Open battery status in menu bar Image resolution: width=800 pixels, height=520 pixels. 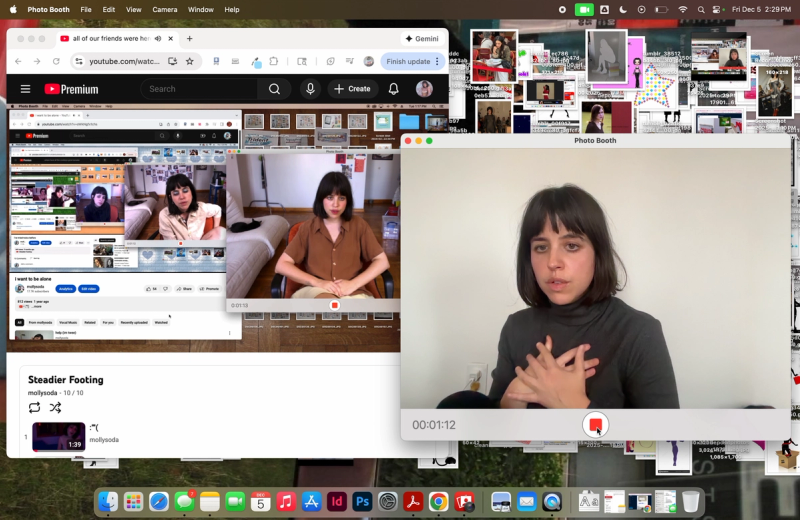click(x=661, y=9)
